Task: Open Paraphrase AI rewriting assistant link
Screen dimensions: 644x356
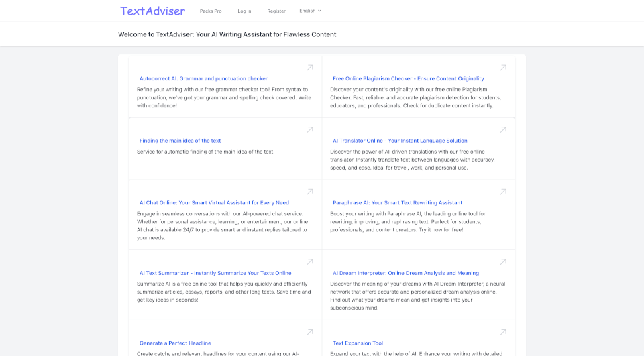Action: coord(398,203)
